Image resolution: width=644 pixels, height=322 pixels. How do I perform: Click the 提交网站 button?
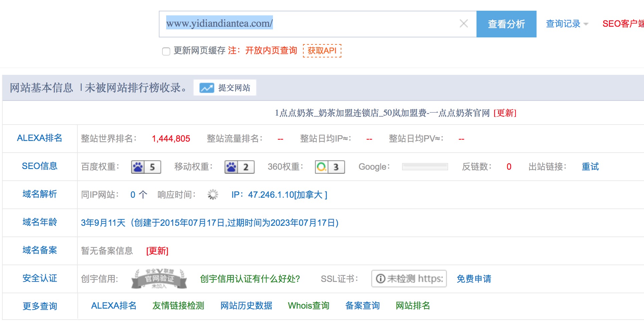225,88
